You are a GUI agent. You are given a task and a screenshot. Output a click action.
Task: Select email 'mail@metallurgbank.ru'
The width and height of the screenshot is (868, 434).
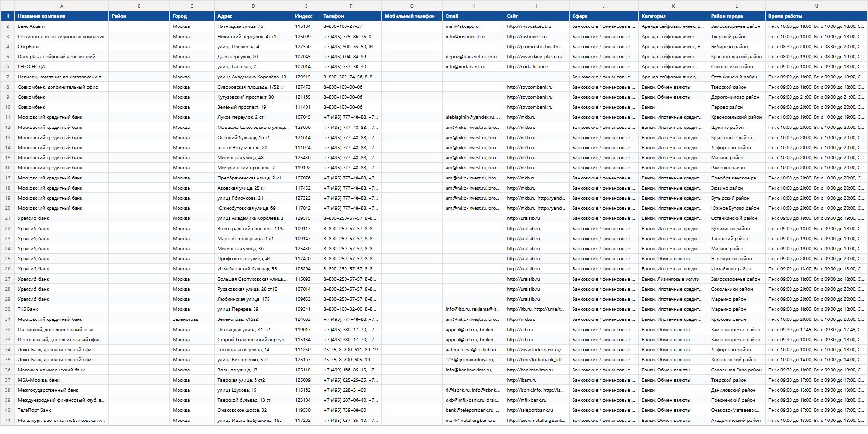coord(473,421)
